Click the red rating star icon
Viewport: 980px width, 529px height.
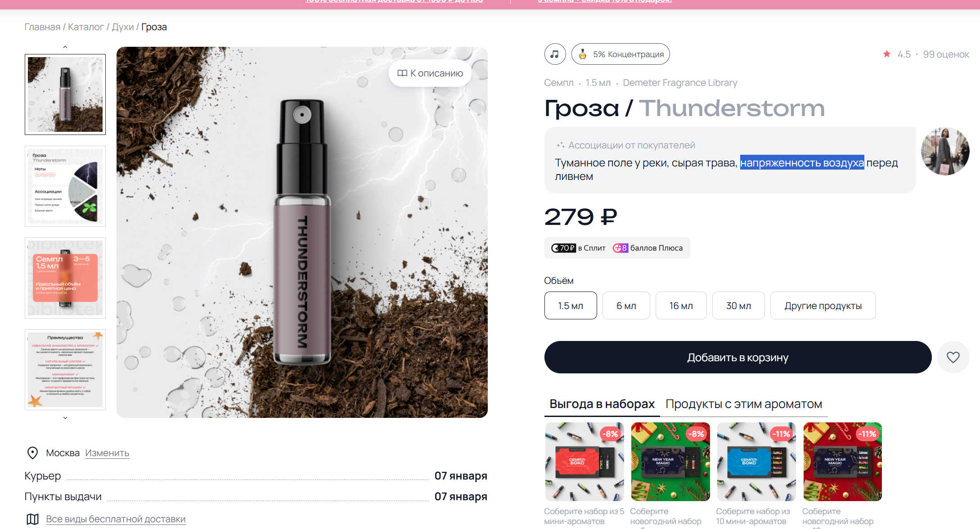pyautogui.click(x=886, y=54)
